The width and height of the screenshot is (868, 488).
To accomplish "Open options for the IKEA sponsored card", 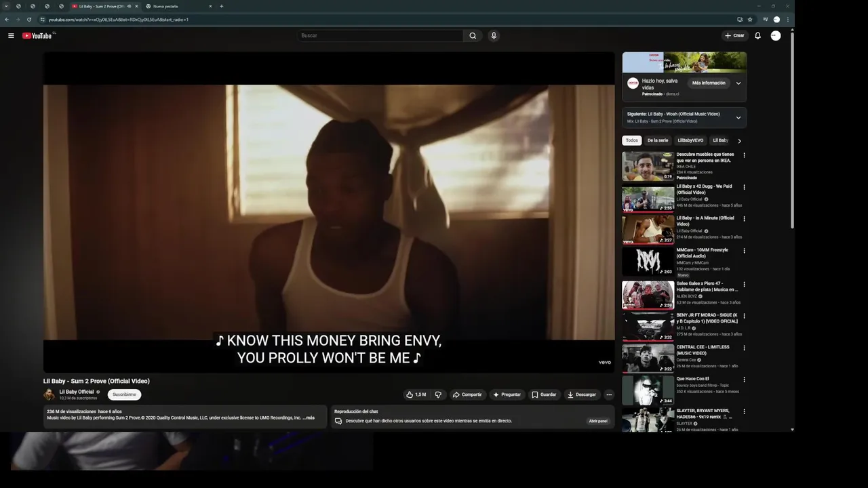I will (x=744, y=155).
